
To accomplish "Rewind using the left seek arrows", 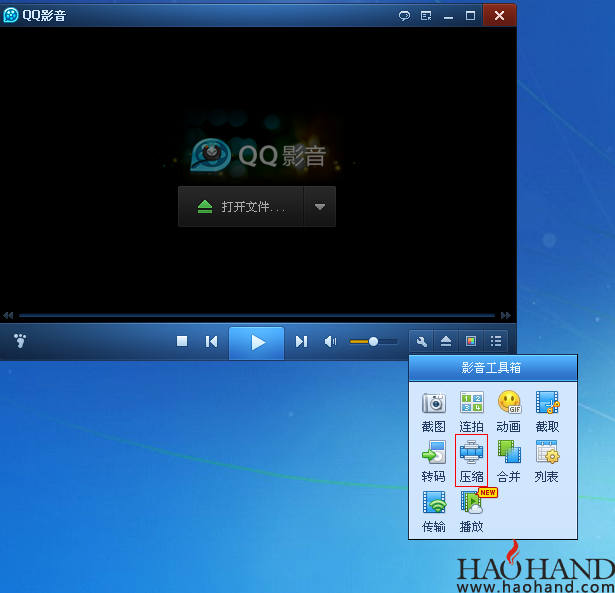I will [x=8, y=315].
